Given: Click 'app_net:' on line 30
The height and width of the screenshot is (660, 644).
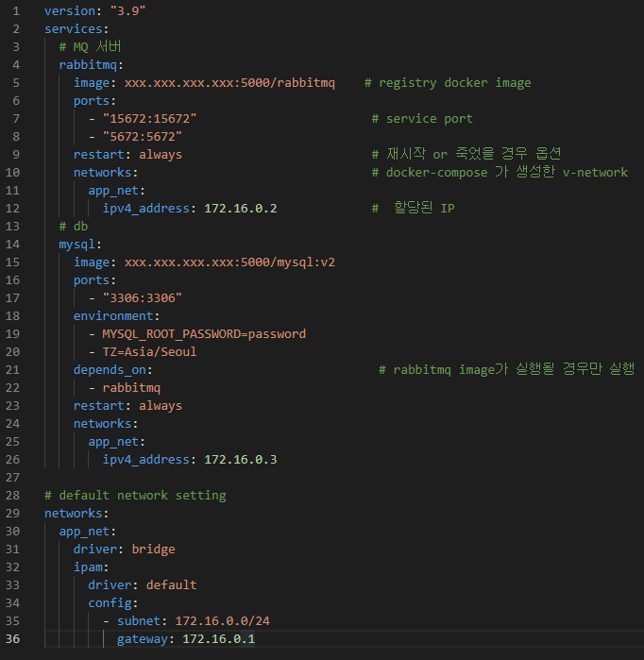Looking at the screenshot, I should coord(88,532).
